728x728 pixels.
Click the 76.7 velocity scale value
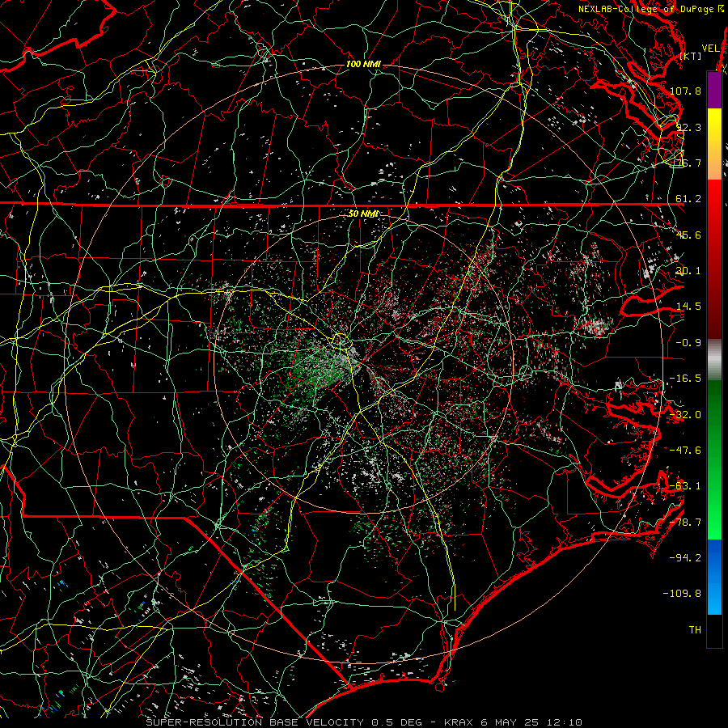688,163
